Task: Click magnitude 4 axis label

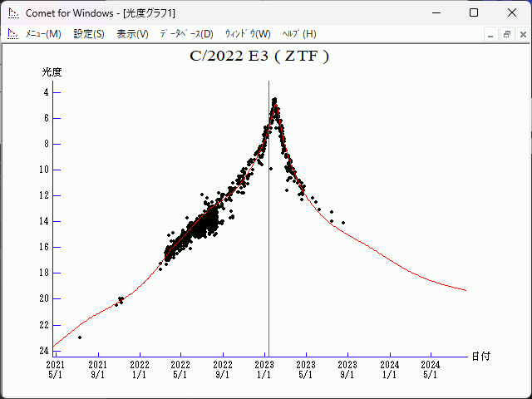Action: (47, 92)
